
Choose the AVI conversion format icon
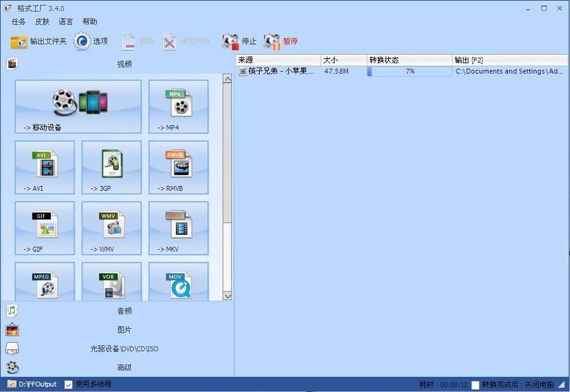point(45,167)
